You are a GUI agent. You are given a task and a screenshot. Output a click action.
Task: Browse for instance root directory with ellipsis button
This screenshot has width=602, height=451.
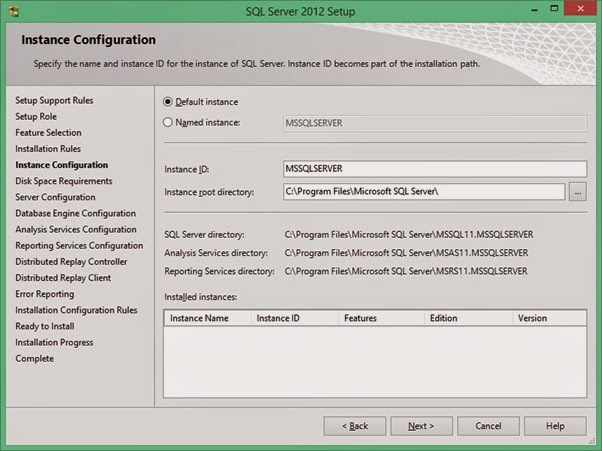coord(577,192)
